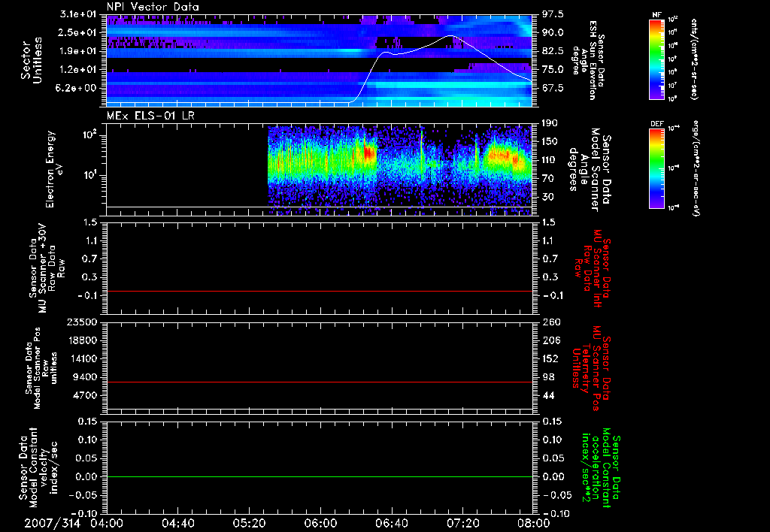Click the 70 scanner angle tick label
770x532 pixels.
coord(547,179)
